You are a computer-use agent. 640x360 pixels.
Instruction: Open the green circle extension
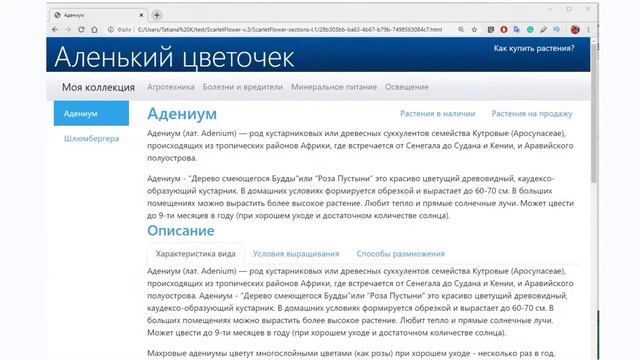pyautogui.click(x=530, y=29)
